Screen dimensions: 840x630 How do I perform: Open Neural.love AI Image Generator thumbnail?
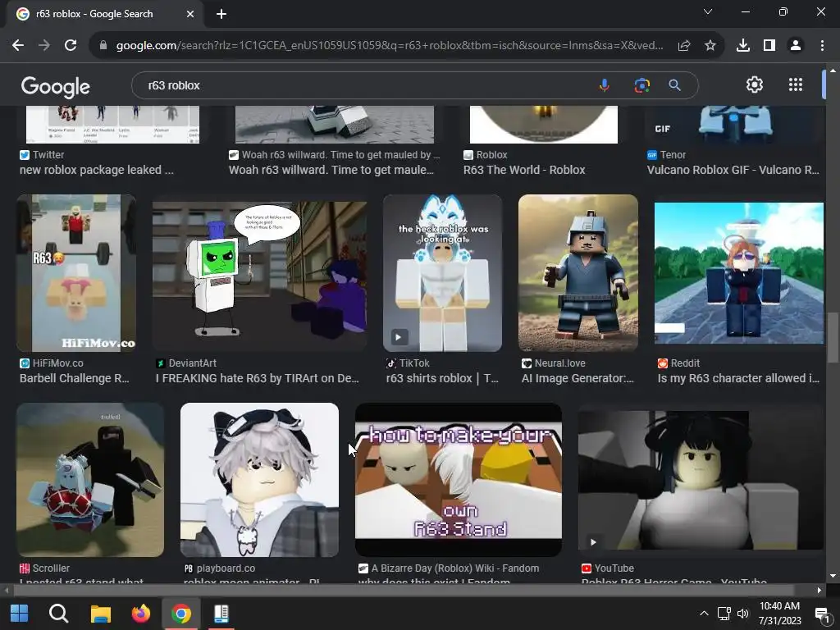[578, 272]
